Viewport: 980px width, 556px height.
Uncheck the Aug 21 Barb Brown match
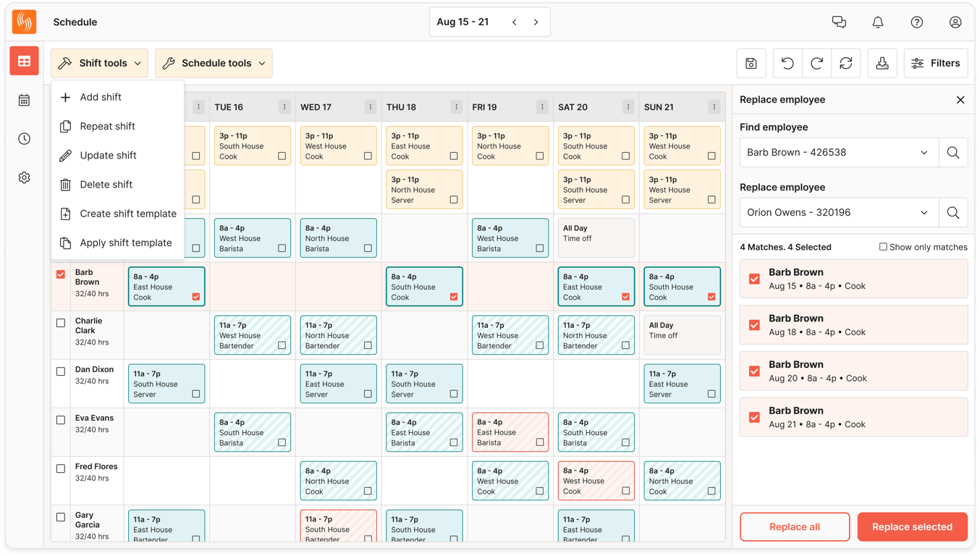[x=754, y=417]
